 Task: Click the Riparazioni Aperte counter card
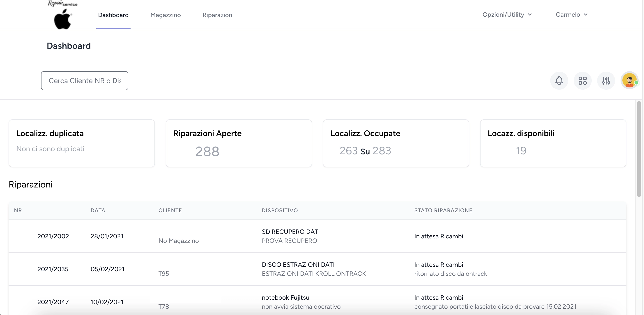pyautogui.click(x=239, y=143)
